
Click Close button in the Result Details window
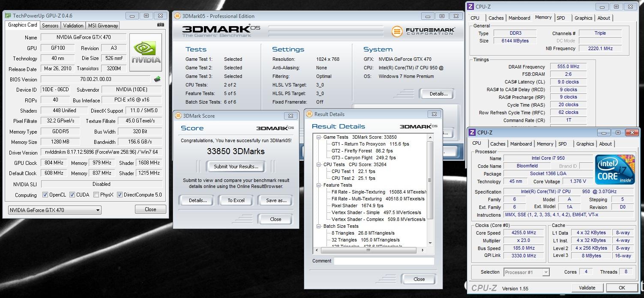tap(419, 279)
